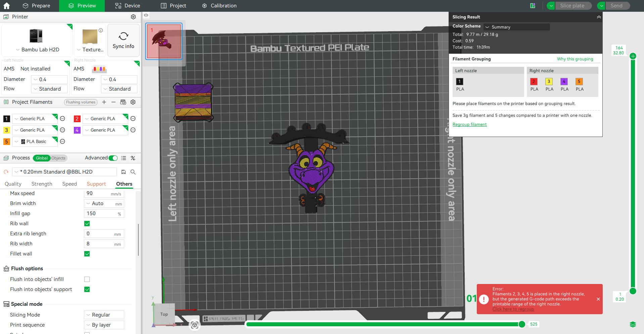
Task: Click Regroup filament link
Action: coord(469,125)
